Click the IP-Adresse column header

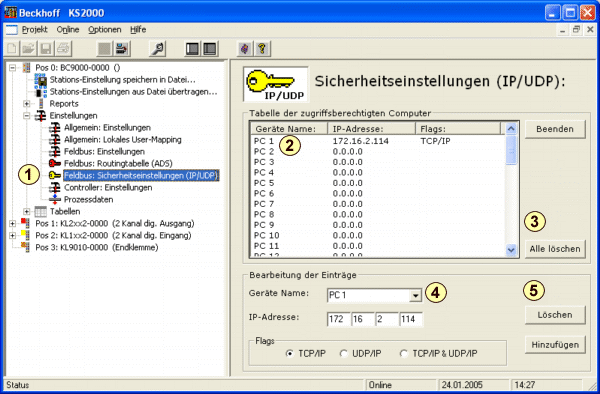tap(372, 129)
